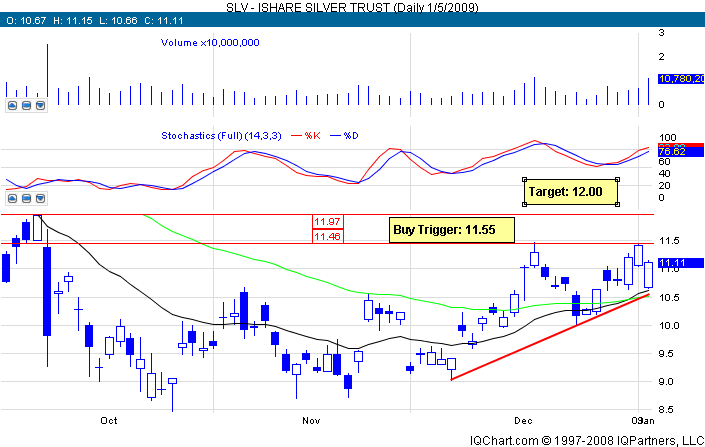The image size is (705, 447).
Task: Click the %D legend entry
Action: [x=344, y=136]
